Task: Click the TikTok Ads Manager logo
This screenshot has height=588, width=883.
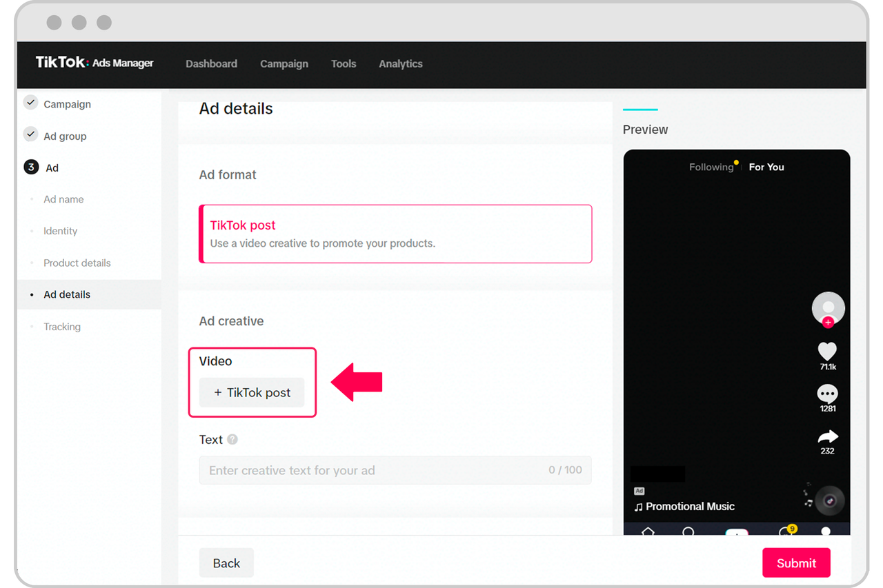Action: pos(95,63)
